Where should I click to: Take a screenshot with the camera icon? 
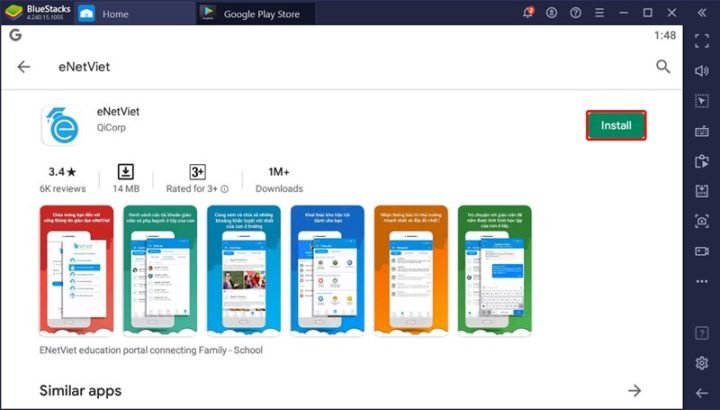coord(702,220)
